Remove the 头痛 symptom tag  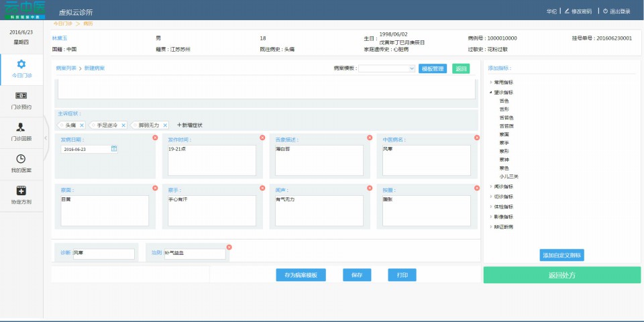tap(82, 125)
